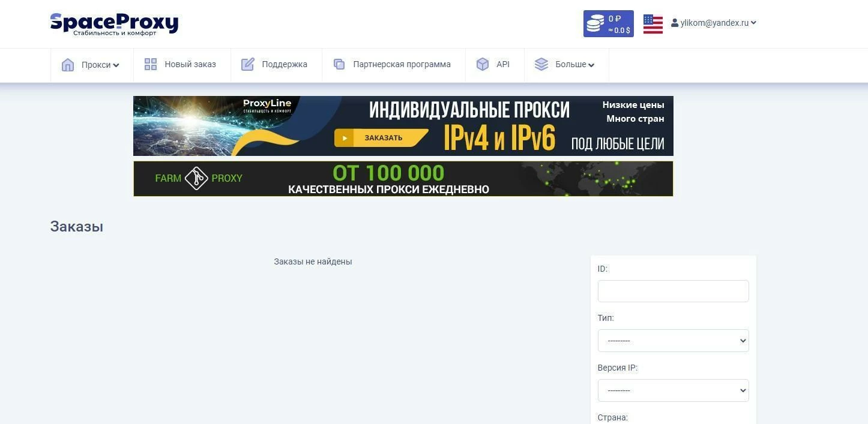Open the ProxyLine IPv4 и IPv6 banner
Viewport: 868px width, 424px height.
point(403,126)
